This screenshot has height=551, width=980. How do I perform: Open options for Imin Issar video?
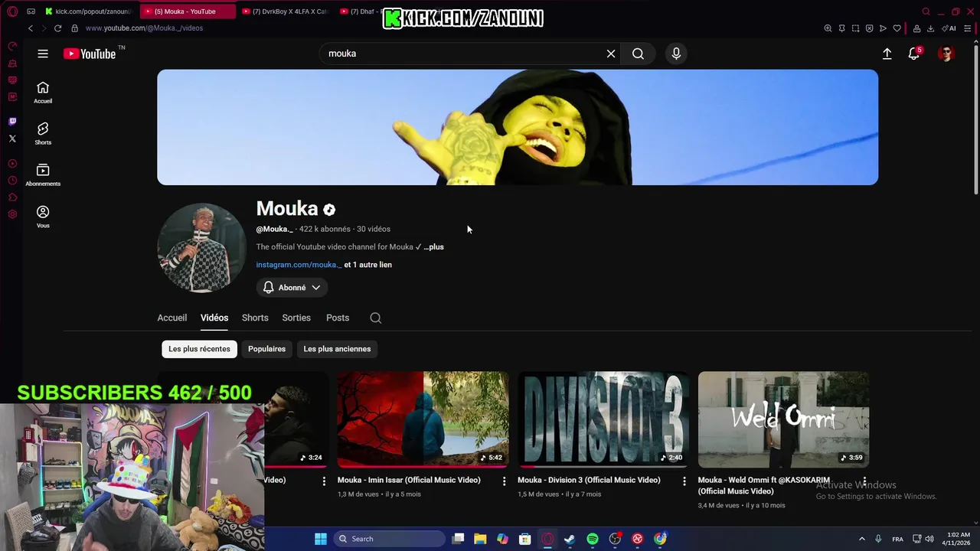point(504,481)
